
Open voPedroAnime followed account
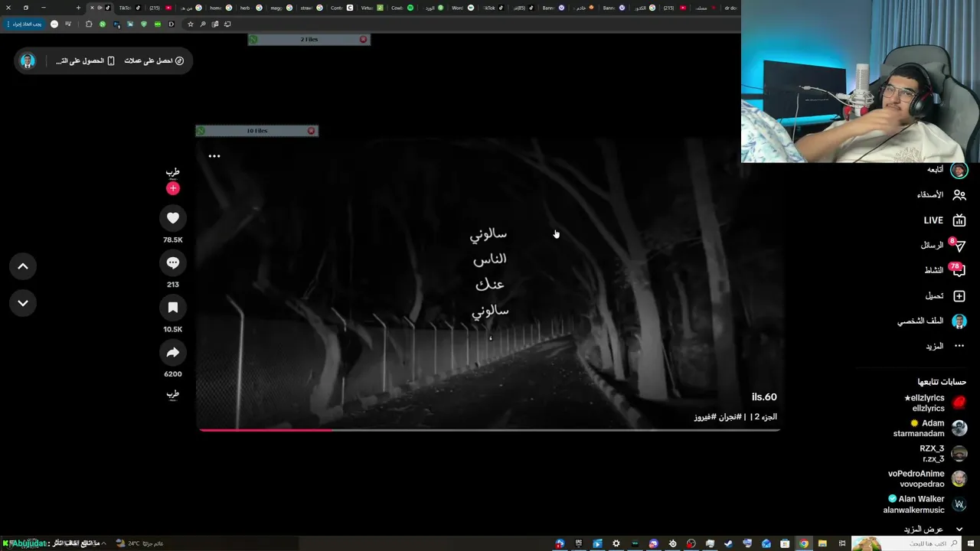click(927, 479)
